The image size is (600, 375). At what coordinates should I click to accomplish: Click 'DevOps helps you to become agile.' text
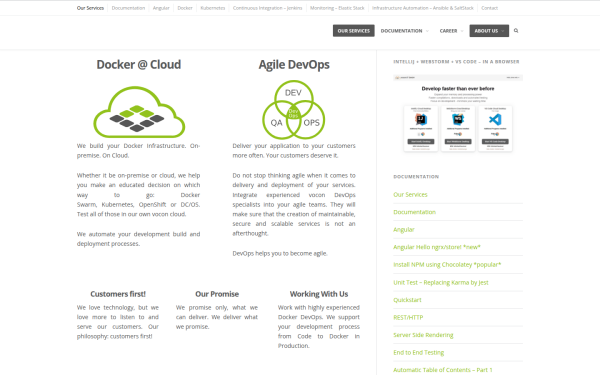click(280, 253)
